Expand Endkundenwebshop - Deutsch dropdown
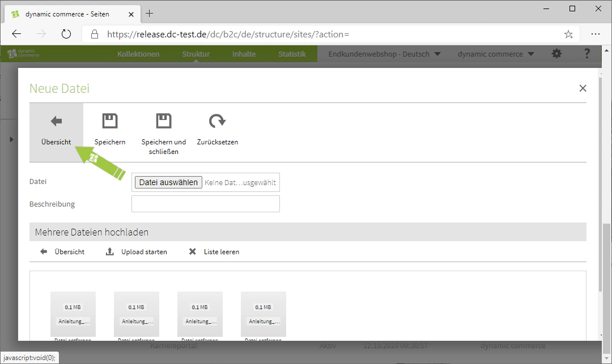The height and width of the screenshot is (364, 612). coord(384,54)
